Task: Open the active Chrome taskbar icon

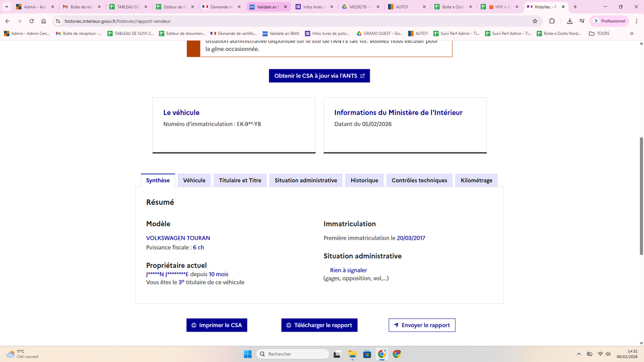Action: (382, 354)
